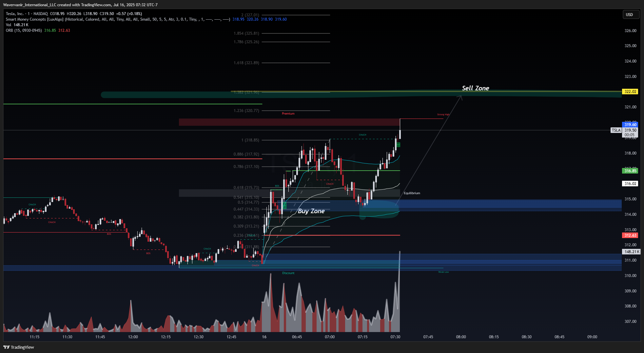Select the green 316.85 price label

pyautogui.click(x=630, y=171)
